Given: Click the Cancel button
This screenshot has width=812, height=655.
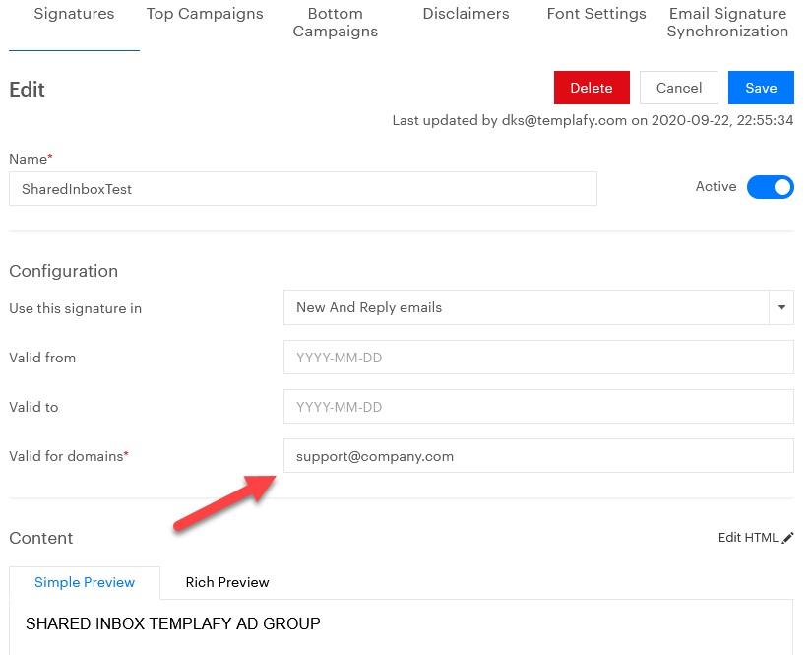Looking at the screenshot, I should tap(679, 88).
